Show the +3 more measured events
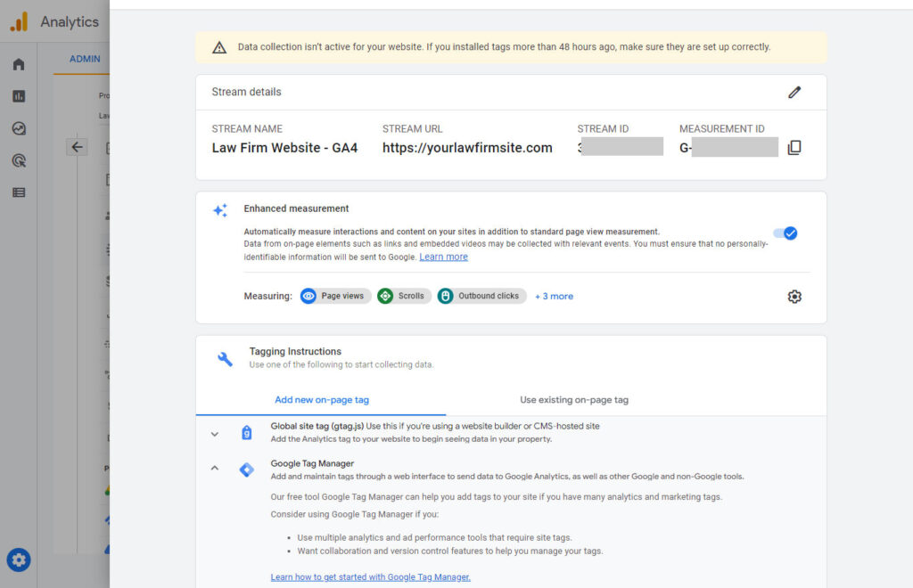 [x=554, y=296]
